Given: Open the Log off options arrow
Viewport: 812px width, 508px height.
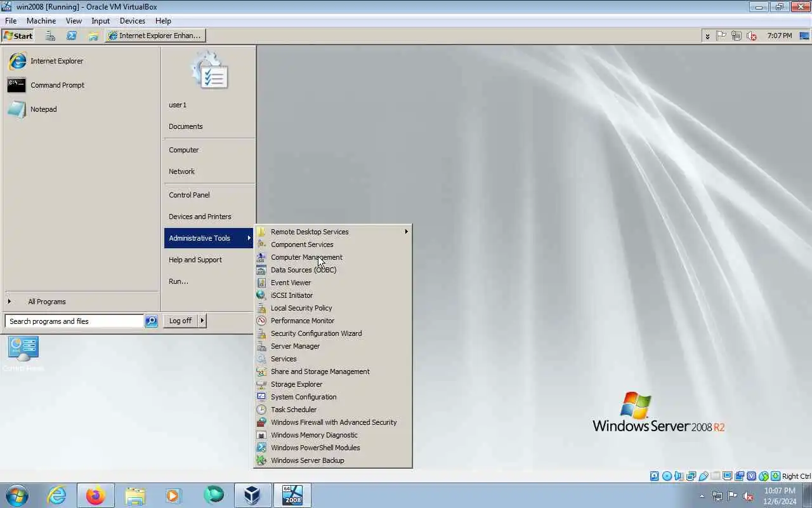Looking at the screenshot, I should click(x=202, y=321).
